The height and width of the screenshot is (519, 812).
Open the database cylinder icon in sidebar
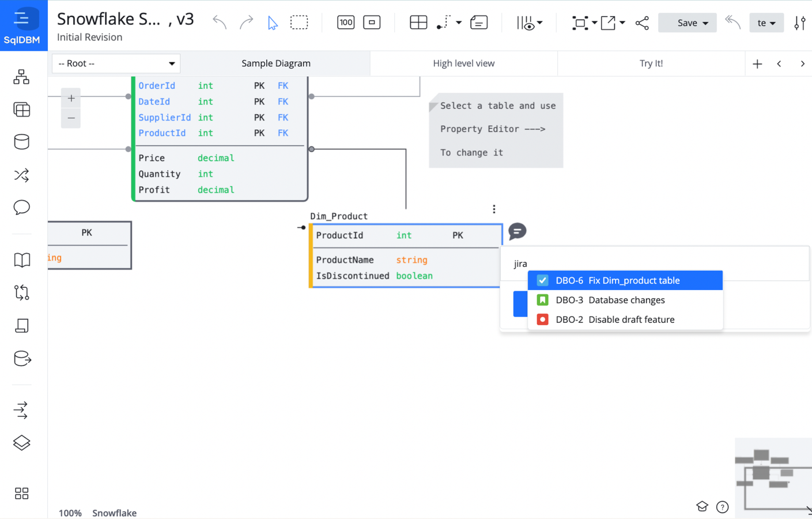(x=22, y=142)
